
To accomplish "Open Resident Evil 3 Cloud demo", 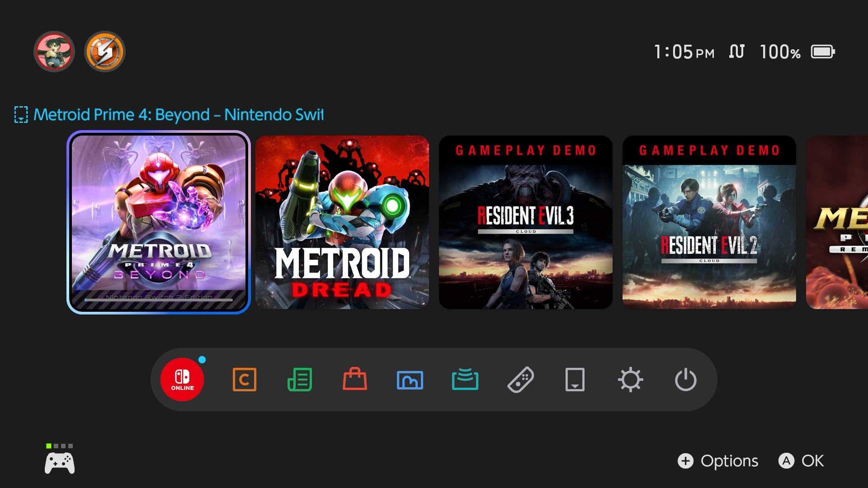I will (x=526, y=222).
